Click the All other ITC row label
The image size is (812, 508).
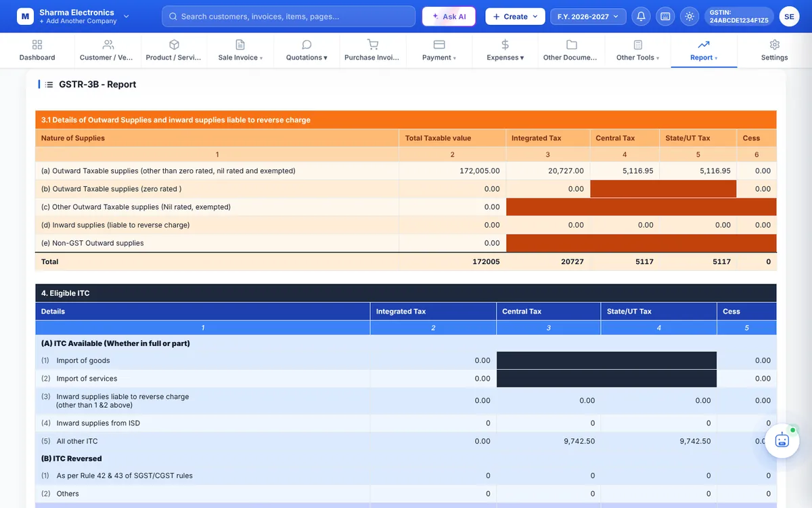coord(77,441)
